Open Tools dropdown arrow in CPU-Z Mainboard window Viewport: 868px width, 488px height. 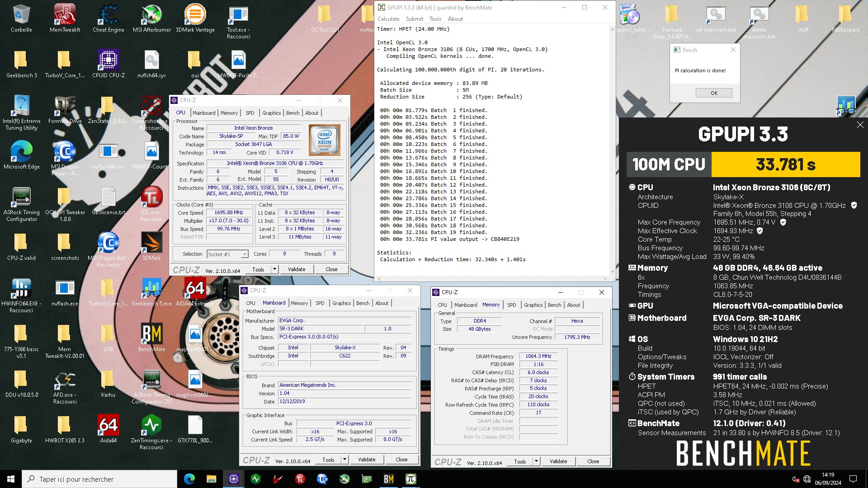[x=344, y=460]
